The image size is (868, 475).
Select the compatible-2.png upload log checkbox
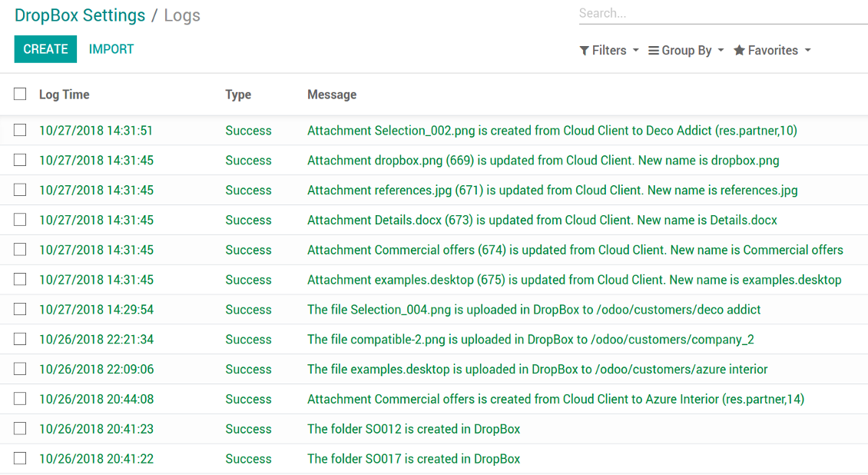click(20, 339)
